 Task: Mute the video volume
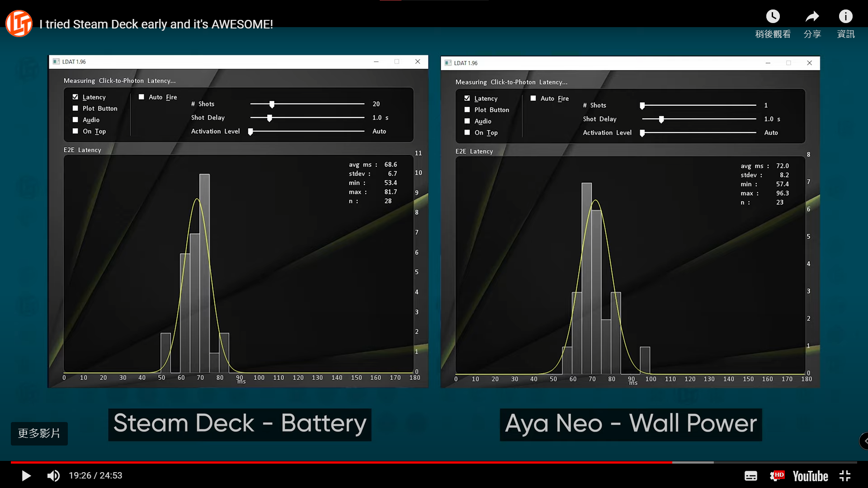click(x=53, y=476)
